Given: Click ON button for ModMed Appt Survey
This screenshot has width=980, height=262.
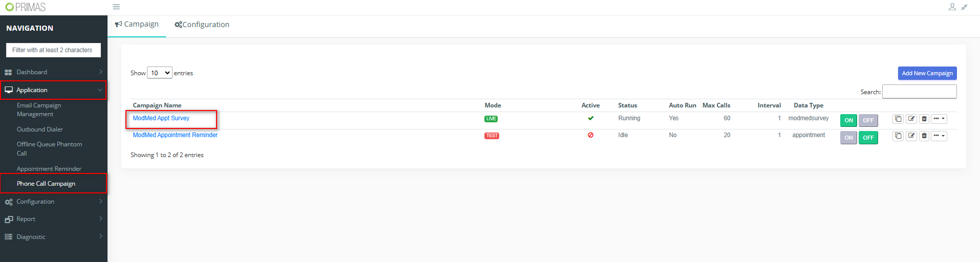Looking at the screenshot, I should (x=848, y=120).
